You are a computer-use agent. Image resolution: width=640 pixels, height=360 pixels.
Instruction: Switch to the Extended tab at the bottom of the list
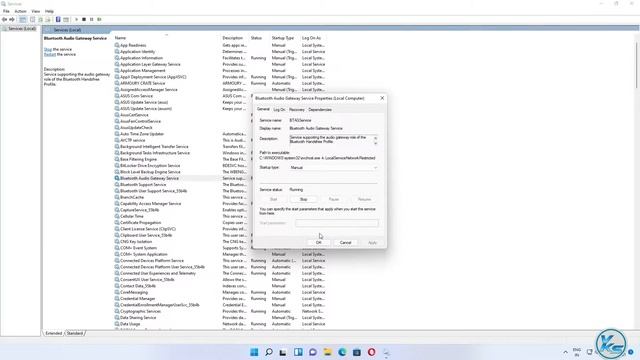54,333
